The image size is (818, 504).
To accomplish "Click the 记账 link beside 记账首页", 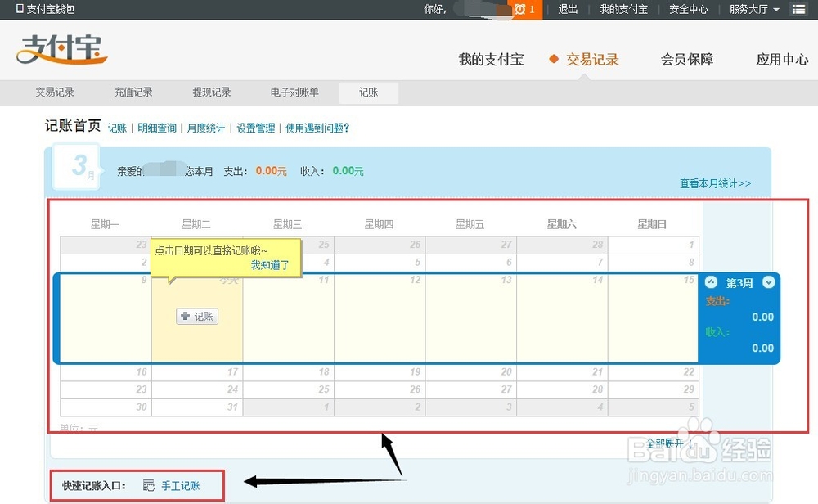I will click(x=117, y=128).
